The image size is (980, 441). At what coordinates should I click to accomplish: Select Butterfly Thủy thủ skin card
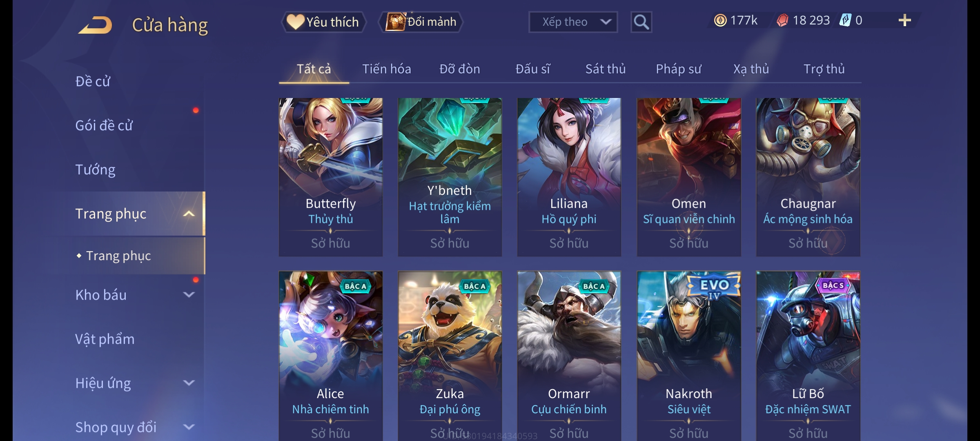coord(331,177)
